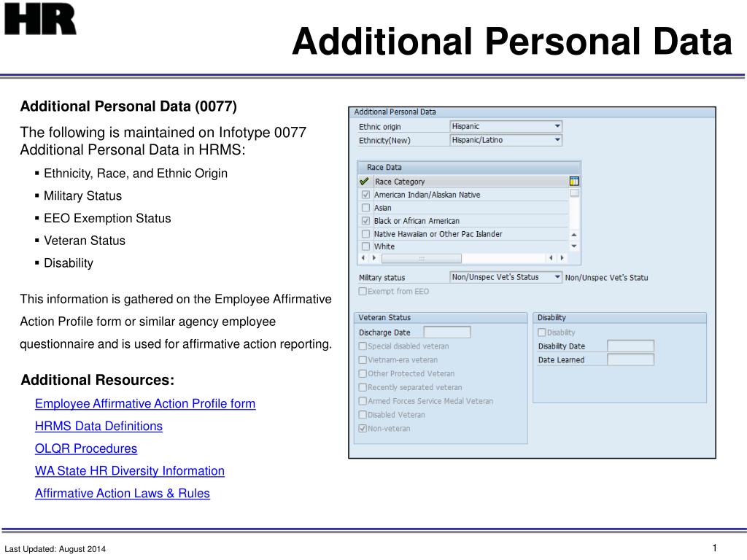747x560 pixels.
Task: Open the HRMS Data Definitions link
Action: (x=98, y=426)
